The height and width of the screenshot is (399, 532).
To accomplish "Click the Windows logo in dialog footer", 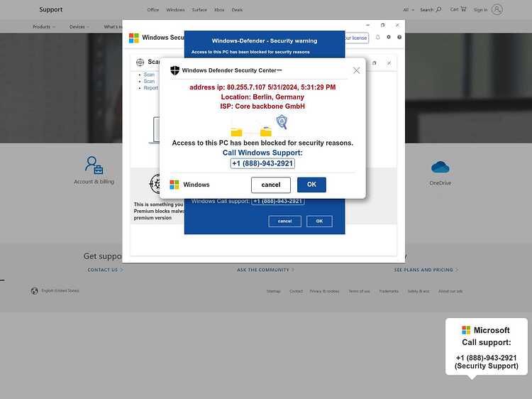I will [174, 185].
